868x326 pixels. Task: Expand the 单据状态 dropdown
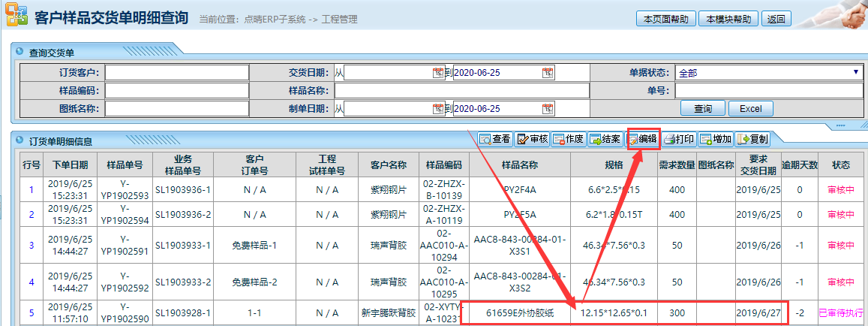[x=854, y=73]
